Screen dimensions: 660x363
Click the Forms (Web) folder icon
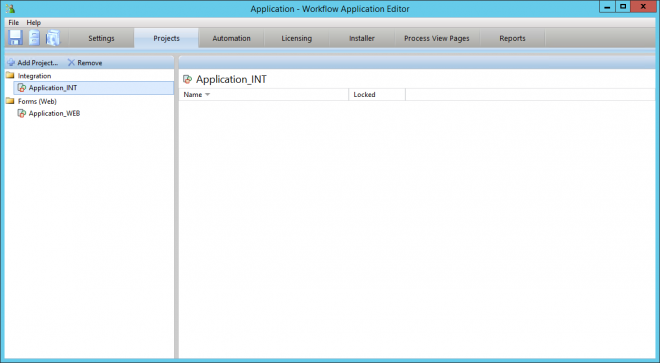click(x=10, y=101)
